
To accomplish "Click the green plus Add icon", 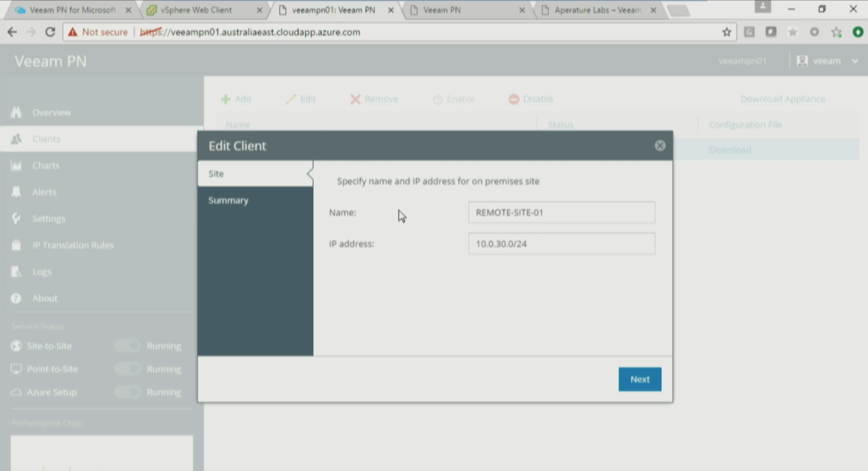I will [x=225, y=99].
